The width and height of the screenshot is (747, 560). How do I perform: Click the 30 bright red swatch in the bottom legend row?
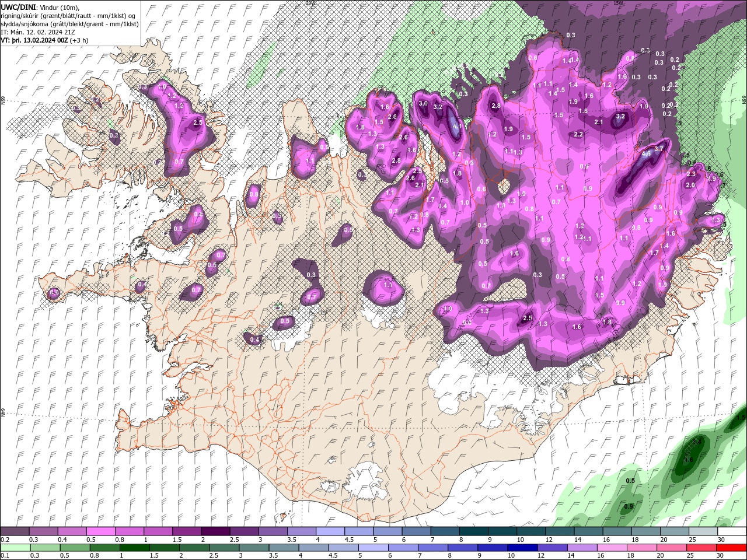(x=731, y=548)
